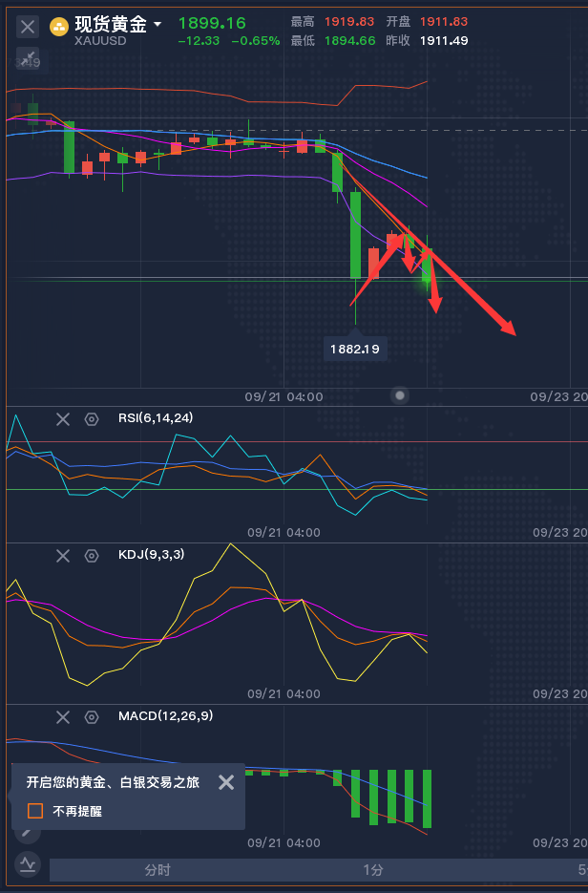This screenshot has width=588, height=893.
Task: Click the KDJ(9,3,3) indicator label
Action: coord(152,554)
